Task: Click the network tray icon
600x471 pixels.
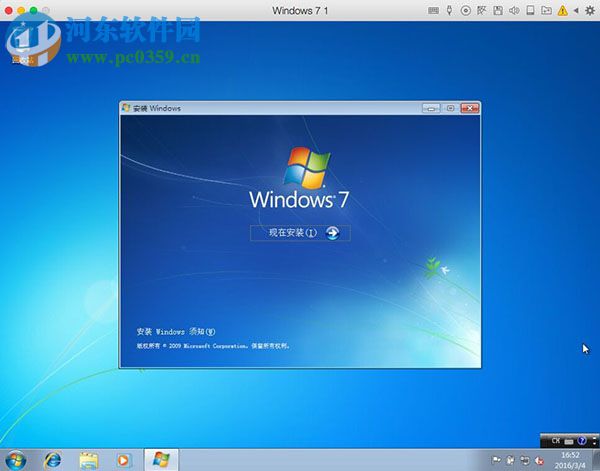Action: click(525, 460)
